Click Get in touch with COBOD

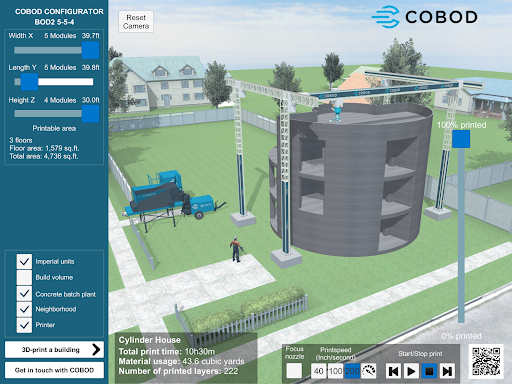pyautogui.click(x=54, y=370)
